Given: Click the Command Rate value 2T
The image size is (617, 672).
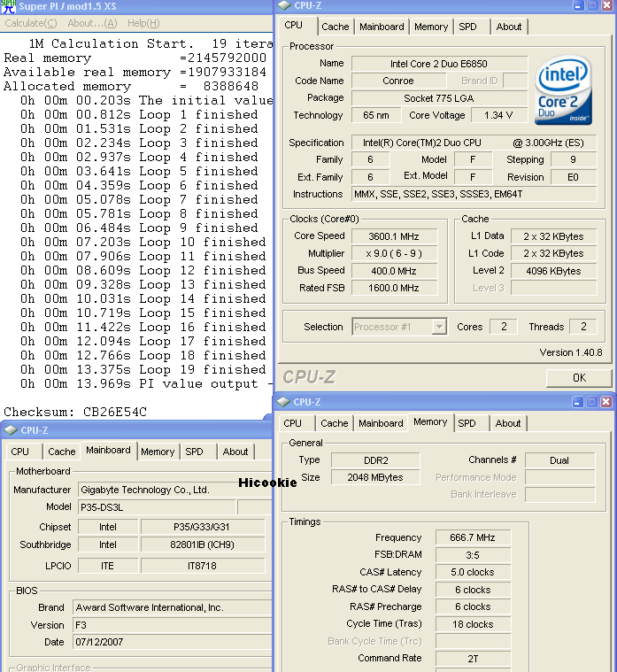Looking at the screenshot, I should tap(473, 659).
